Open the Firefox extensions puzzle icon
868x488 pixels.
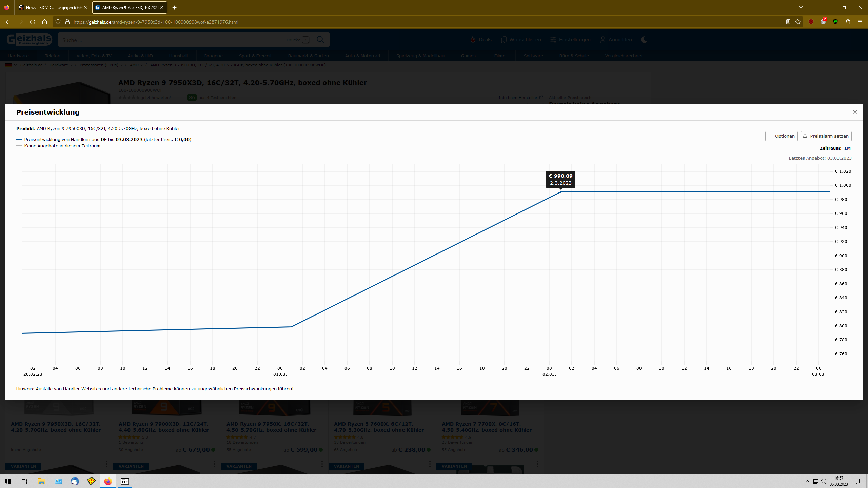[848, 22]
